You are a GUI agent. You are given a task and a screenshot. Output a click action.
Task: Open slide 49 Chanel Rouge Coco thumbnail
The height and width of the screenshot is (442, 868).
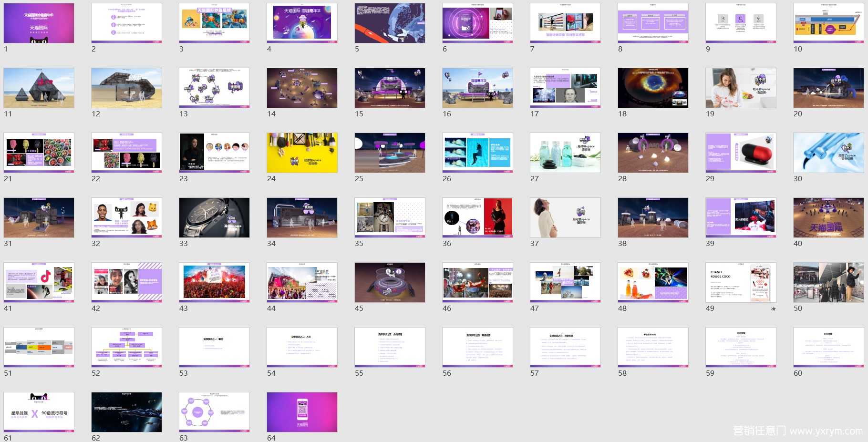click(741, 282)
